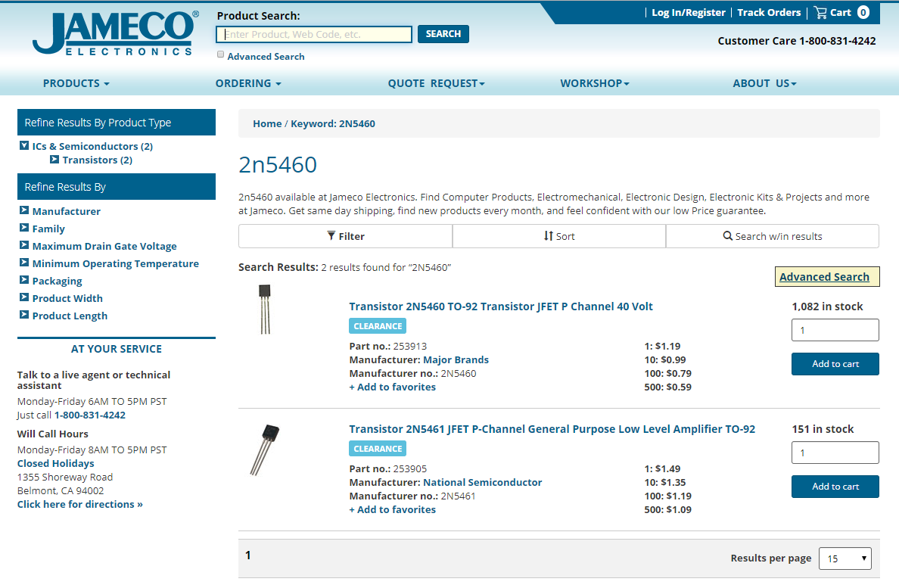The width and height of the screenshot is (899, 588).
Task: Click Search w/in results button
Action: tap(773, 236)
